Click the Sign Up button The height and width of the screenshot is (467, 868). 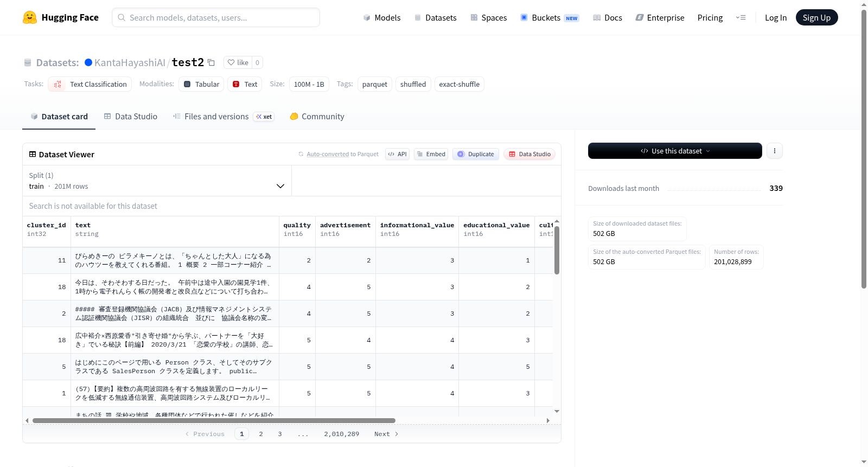816,17
